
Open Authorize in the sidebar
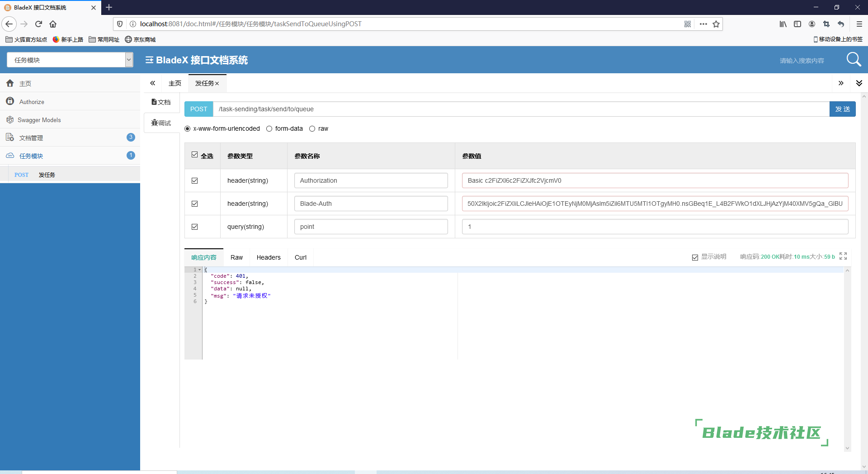tap(70, 101)
